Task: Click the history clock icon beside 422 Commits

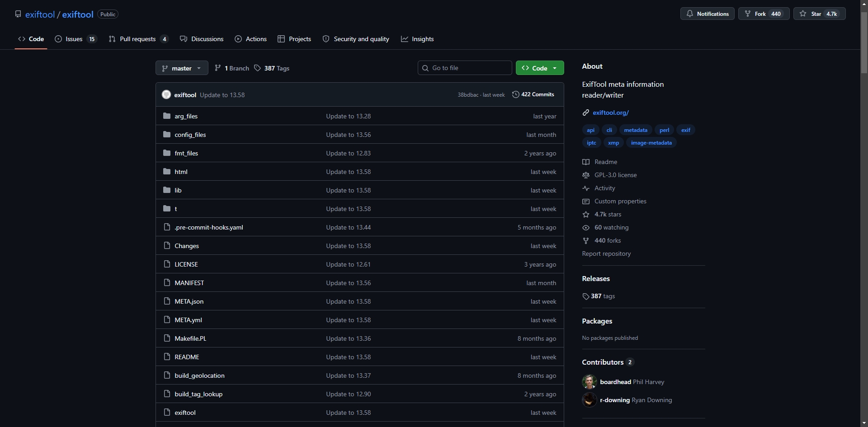Action: click(x=515, y=94)
